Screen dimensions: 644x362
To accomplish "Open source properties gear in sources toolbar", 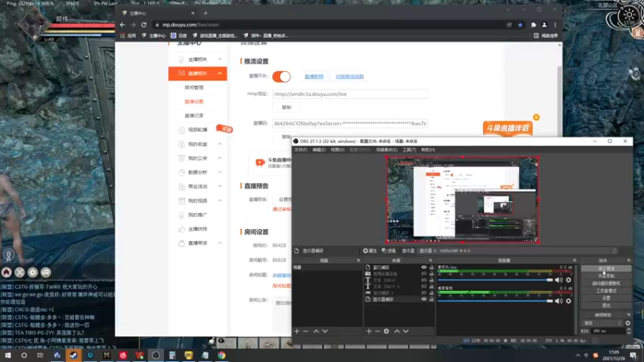I will pyautogui.click(x=386, y=331).
